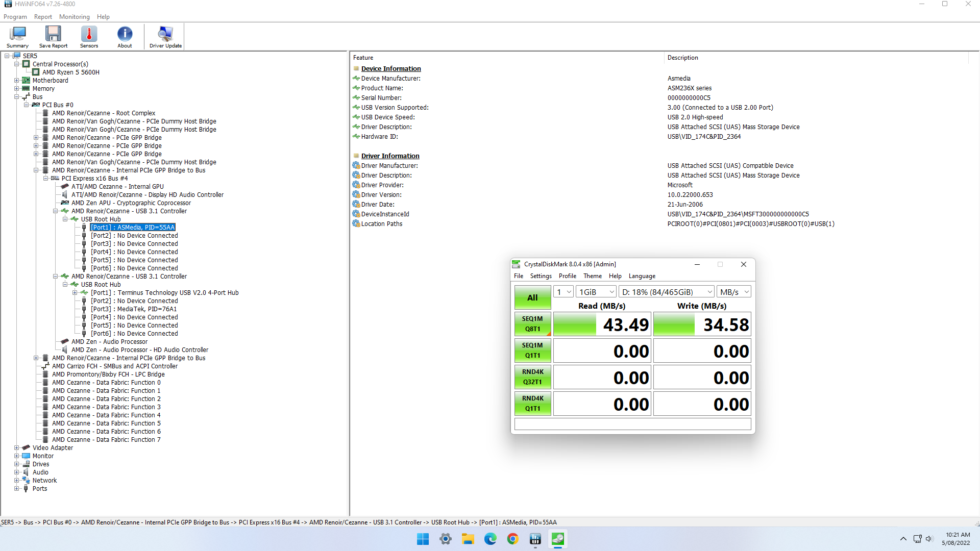Open CrystalDiskMark Profile menu
Viewport: 980px width, 551px height.
coord(567,276)
